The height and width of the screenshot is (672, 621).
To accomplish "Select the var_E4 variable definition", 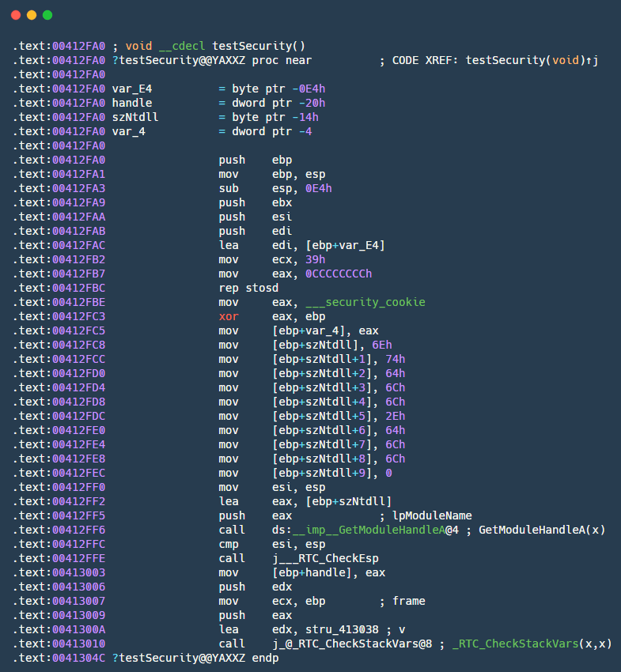I will coord(218,89).
